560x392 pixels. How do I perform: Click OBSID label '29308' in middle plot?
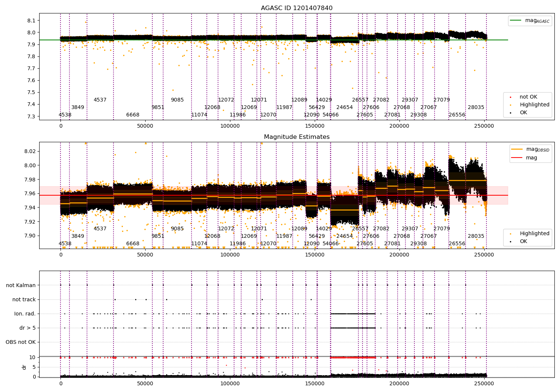coord(419,244)
